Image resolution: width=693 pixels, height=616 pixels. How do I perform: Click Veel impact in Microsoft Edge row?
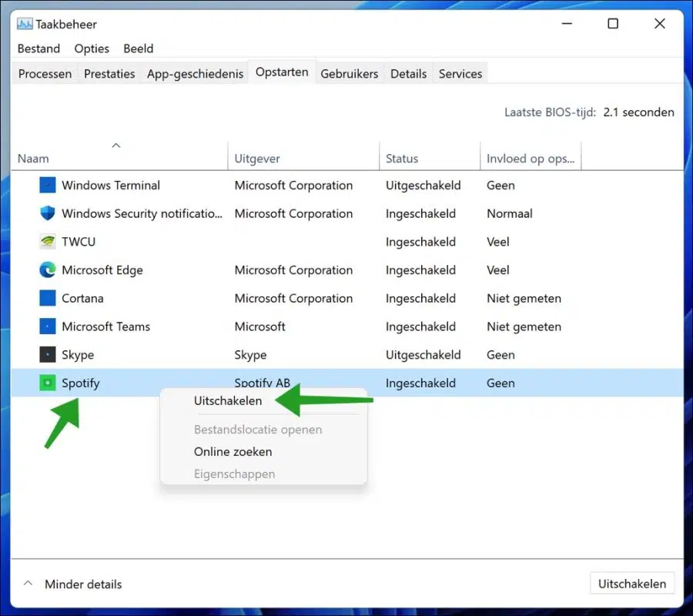click(497, 270)
